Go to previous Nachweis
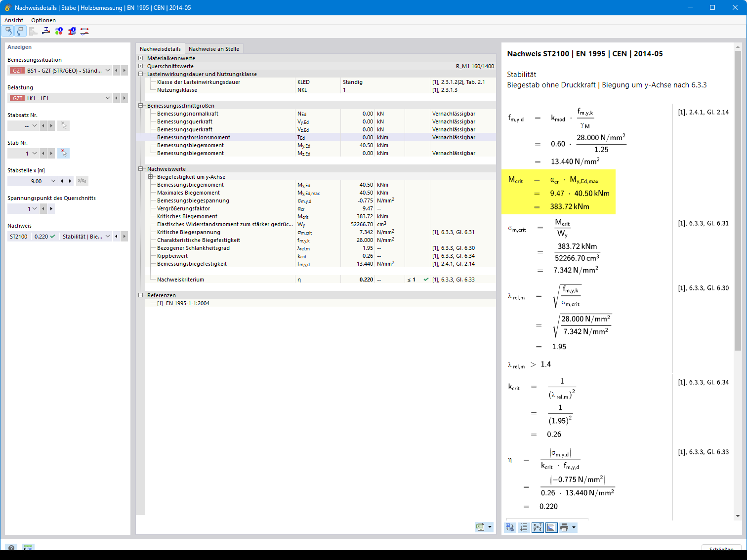This screenshot has height=560, width=747. tap(117, 237)
